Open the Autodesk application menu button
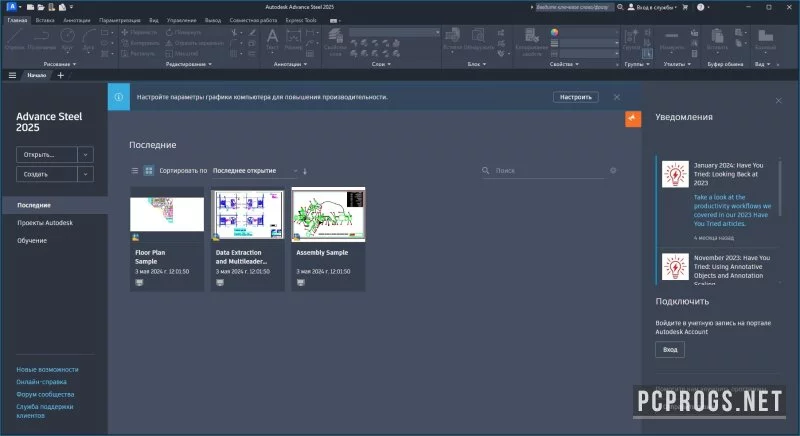The width and height of the screenshot is (800, 436). coord(12,7)
